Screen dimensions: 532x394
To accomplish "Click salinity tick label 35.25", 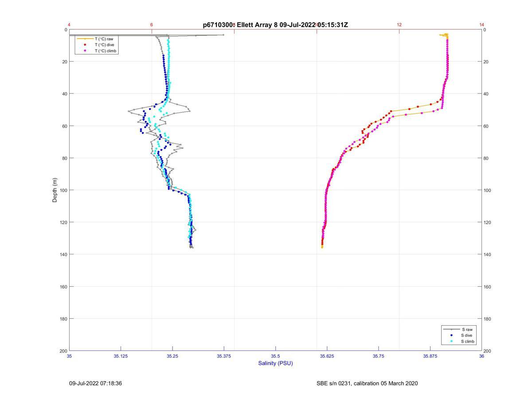I will click(x=172, y=356).
